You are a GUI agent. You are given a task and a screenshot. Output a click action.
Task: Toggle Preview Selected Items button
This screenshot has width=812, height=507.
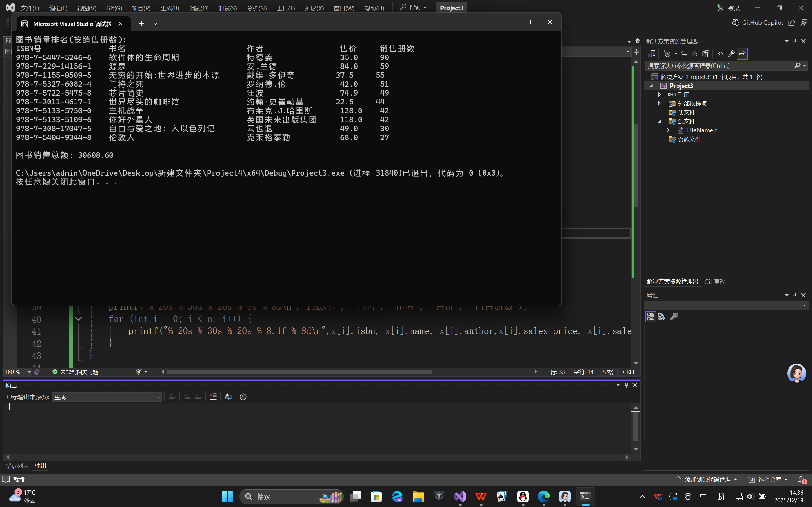click(742, 54)
